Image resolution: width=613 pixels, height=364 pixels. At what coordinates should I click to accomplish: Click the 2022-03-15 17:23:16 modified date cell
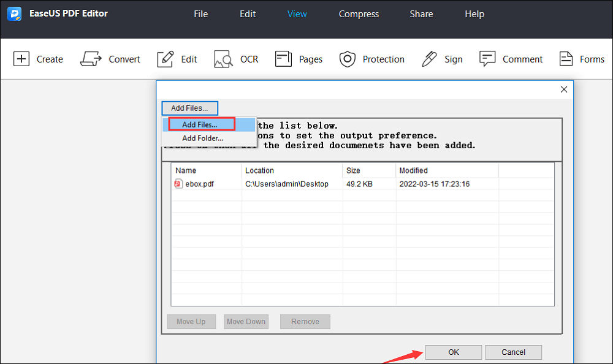click(x=435, y=184)
